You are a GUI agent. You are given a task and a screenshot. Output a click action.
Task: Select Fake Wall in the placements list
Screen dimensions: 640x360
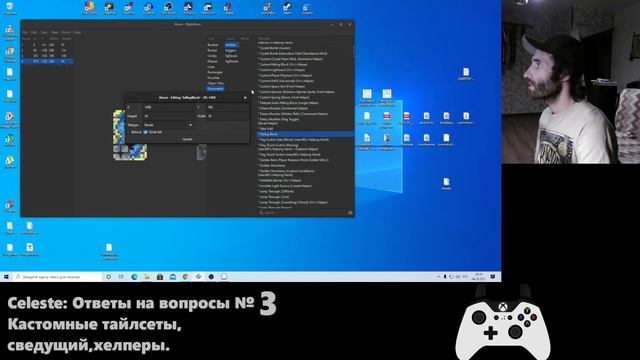[x=267, y=129]
